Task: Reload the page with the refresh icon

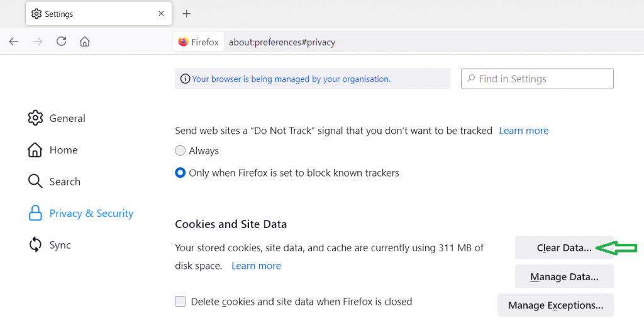Action: click(61, 41)
